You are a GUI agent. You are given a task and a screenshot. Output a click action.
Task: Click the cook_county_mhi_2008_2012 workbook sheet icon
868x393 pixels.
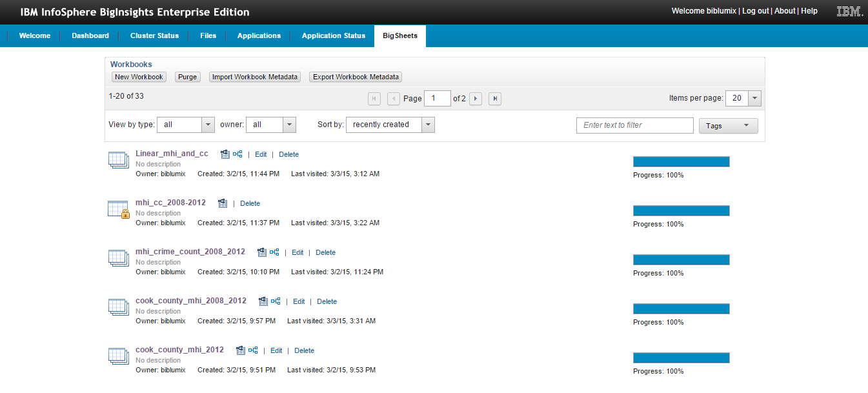(119, 307)
